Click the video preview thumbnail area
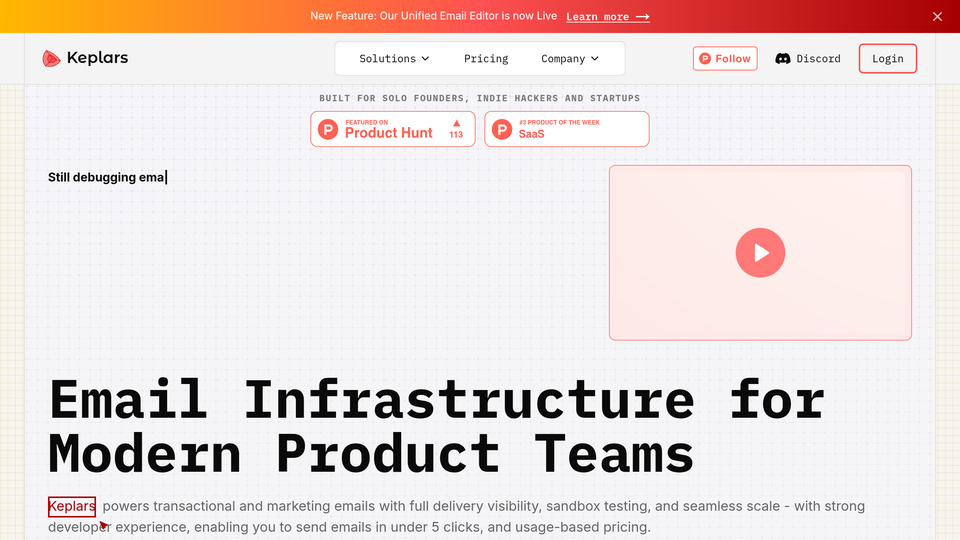The width and height of the screenshot is (960, 540). (x=760, y=253)
